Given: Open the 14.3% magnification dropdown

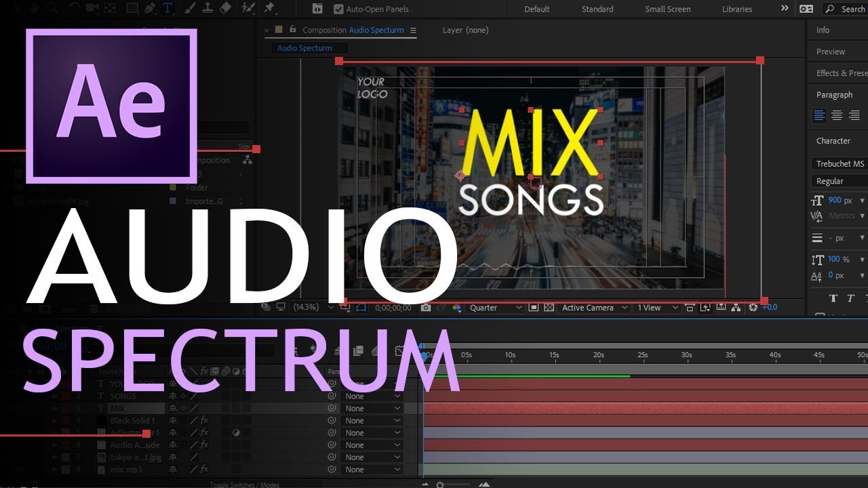Looking at the screenshot, I should (313, 308).
